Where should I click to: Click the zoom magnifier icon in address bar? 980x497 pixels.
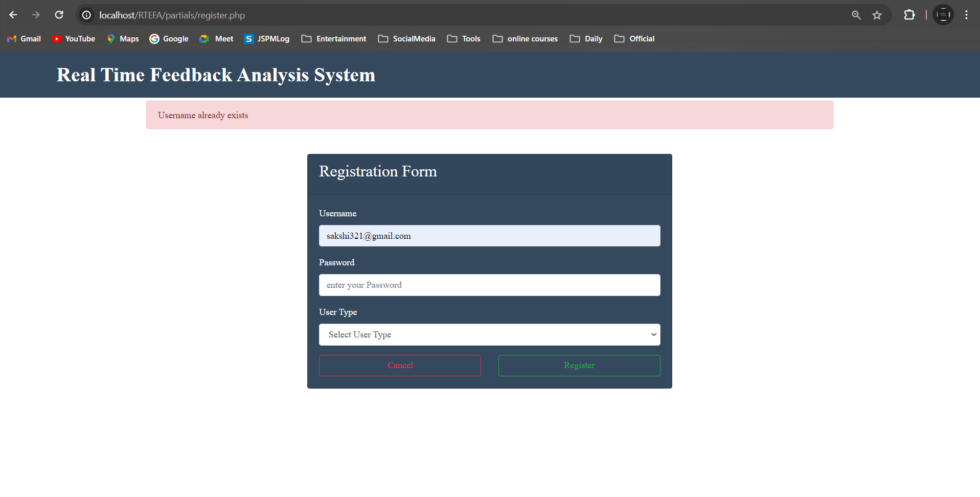(856, 15)
